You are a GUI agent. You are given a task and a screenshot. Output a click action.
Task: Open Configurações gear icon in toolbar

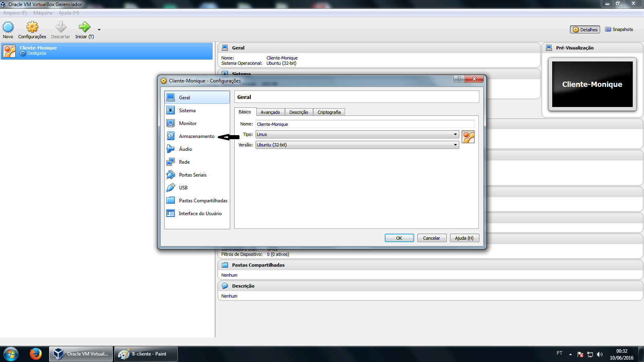click(32, 27)
